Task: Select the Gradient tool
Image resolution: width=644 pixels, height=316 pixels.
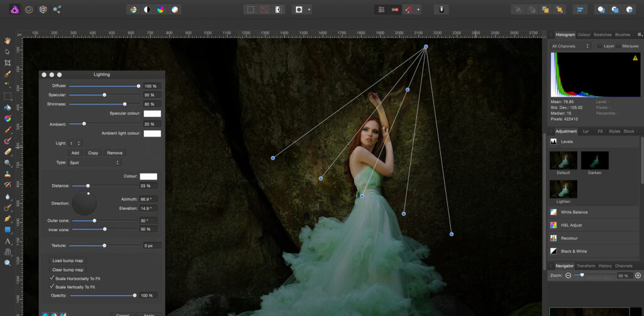Action: 8,119
